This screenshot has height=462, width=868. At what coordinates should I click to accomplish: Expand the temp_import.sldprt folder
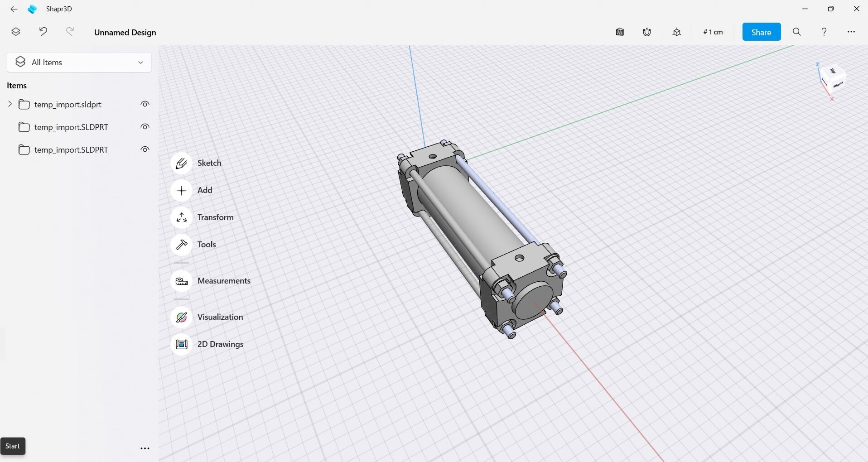[x=10, y=104]
